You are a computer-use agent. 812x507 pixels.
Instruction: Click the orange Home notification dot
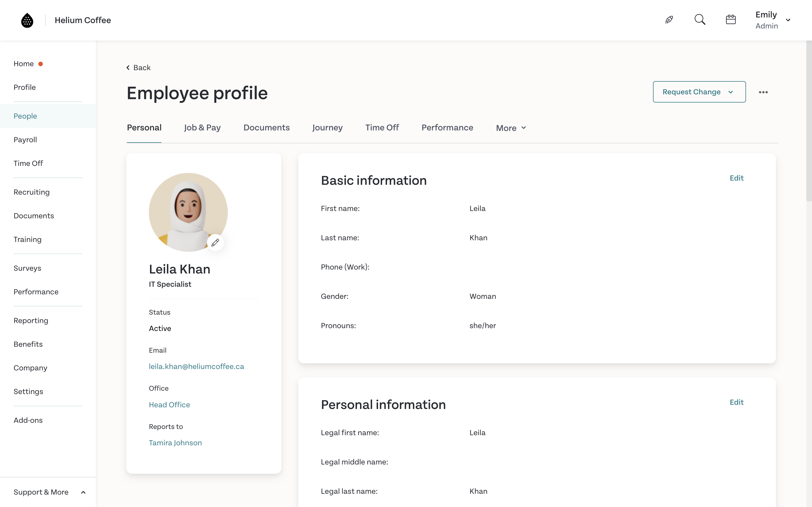[41, 64]
